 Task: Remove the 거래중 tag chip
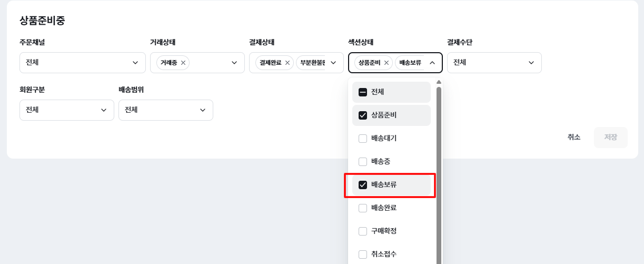[x=183, y=63]
